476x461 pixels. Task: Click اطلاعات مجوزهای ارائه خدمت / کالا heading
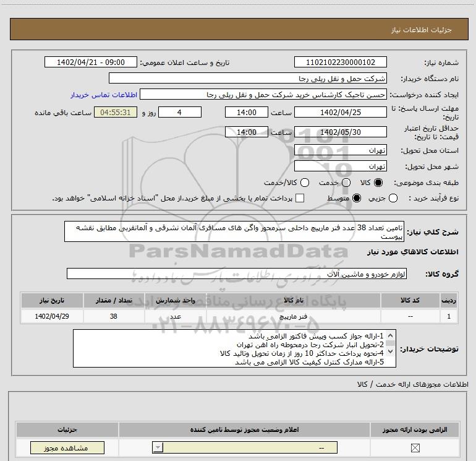click(x=412, y=384)
